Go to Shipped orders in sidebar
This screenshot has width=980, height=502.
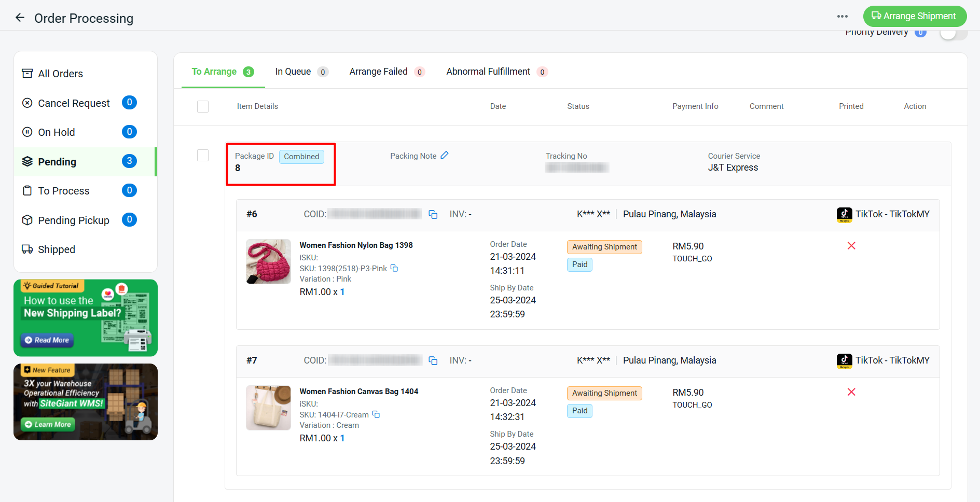point(56,249)
